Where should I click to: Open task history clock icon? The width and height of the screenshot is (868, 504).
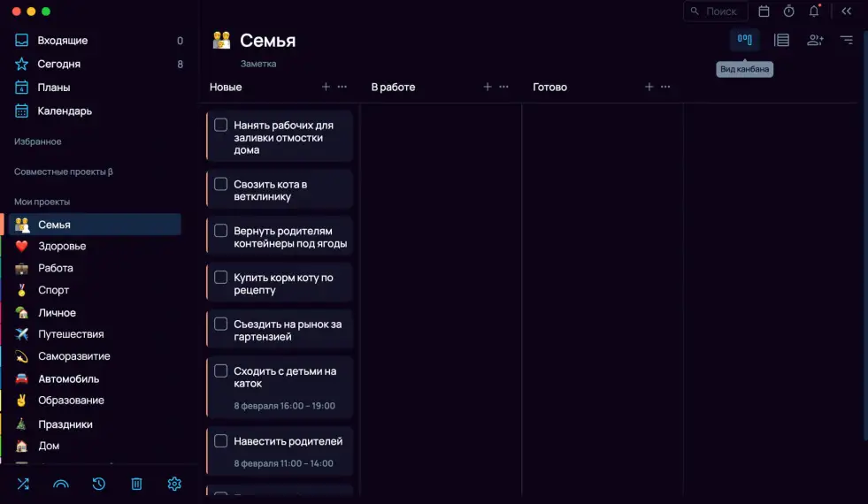coord(99,484)
